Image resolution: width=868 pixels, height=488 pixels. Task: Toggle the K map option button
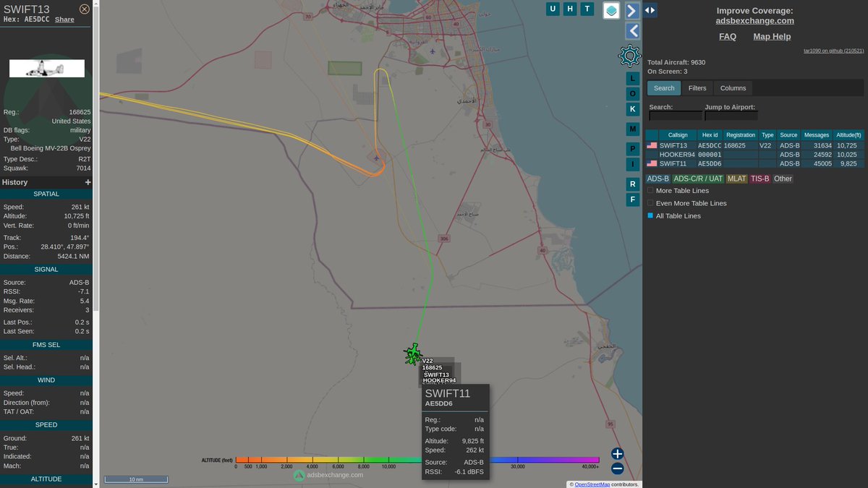632,109
